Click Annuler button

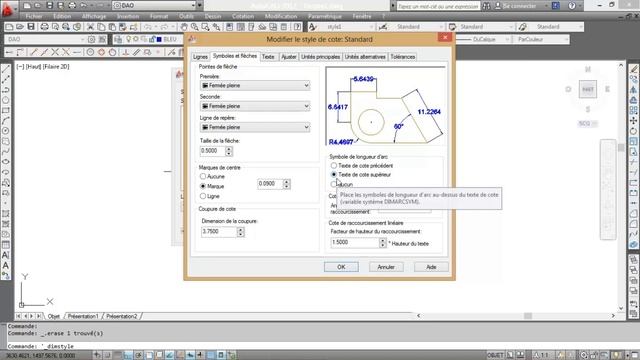coord(386,267)
